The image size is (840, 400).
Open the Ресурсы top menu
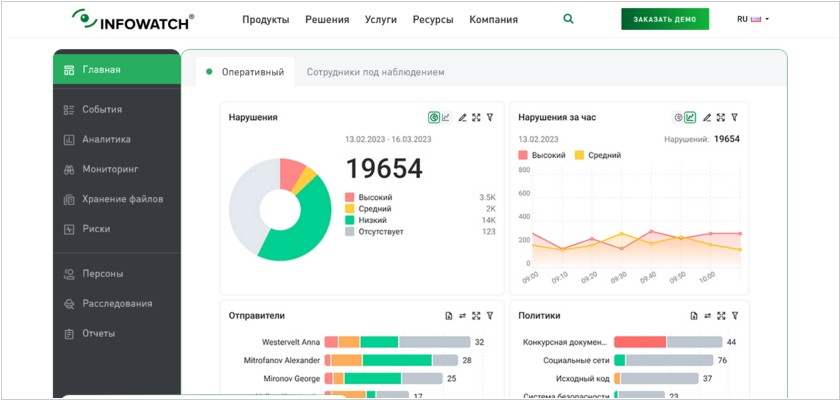point(433,20)
